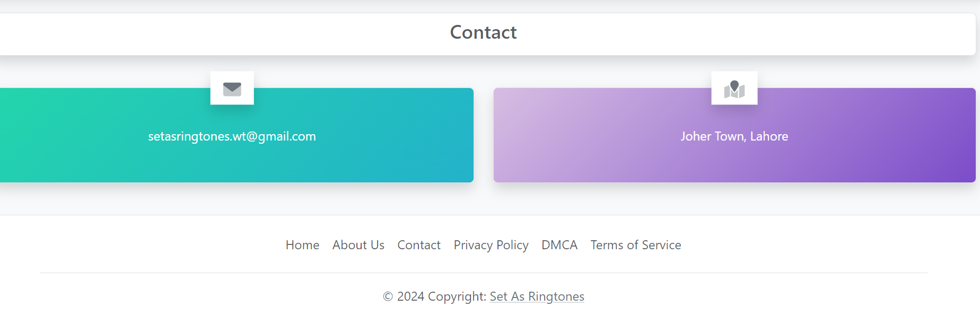
Task: Click the Contact page heading
Action: (x=483, y=32)
